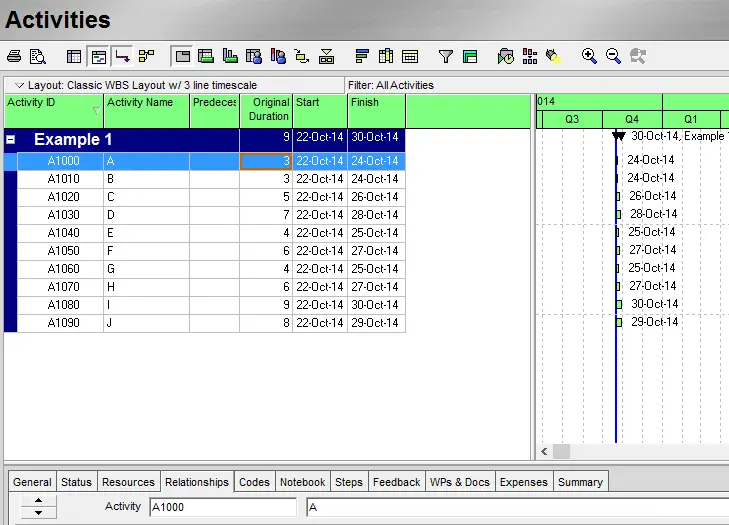Open the Filter funnel icon
This screenshot has width=729, height=525.
[x=445, y=57]
